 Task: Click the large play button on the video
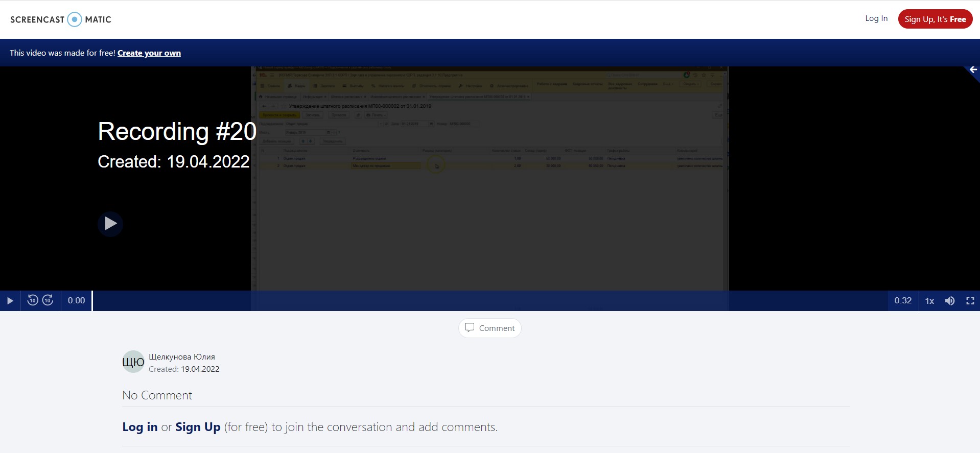(x=110, y=224)
